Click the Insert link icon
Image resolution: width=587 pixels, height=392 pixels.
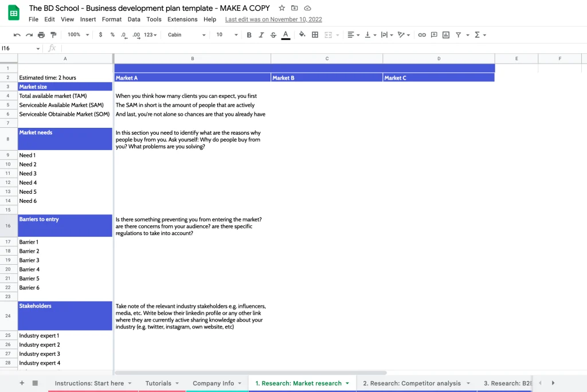[x=422, y=34]
